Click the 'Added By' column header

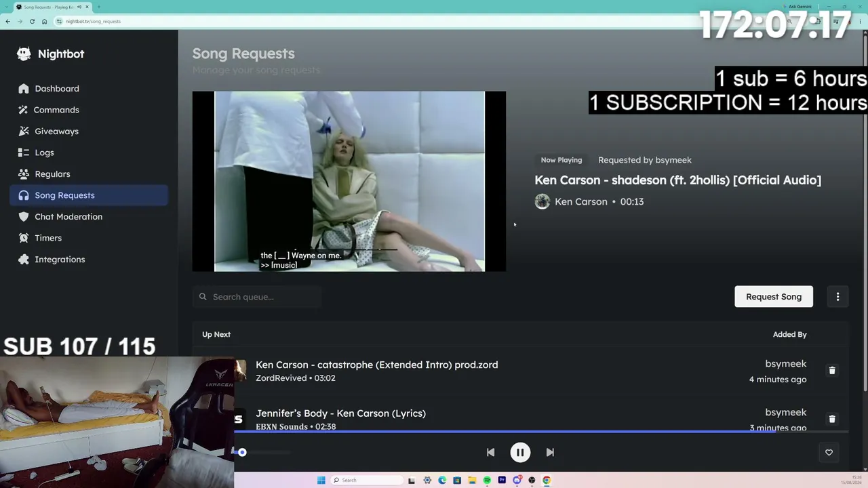click(789, 334)
